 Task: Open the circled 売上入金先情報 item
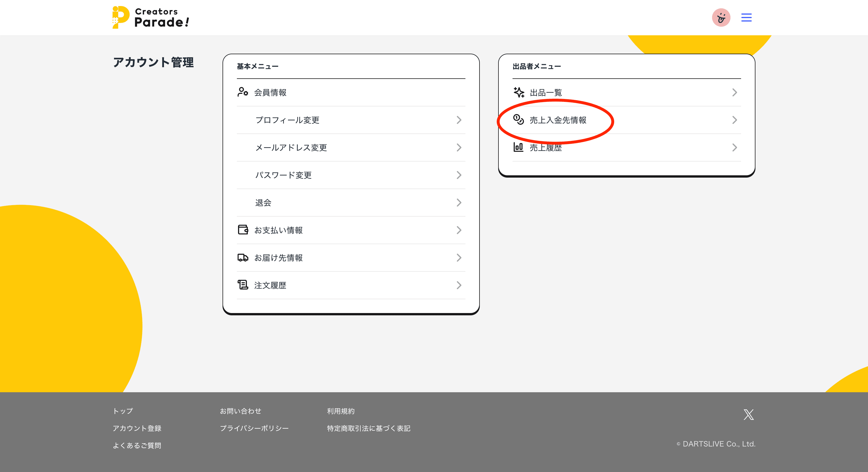point(558,120)
